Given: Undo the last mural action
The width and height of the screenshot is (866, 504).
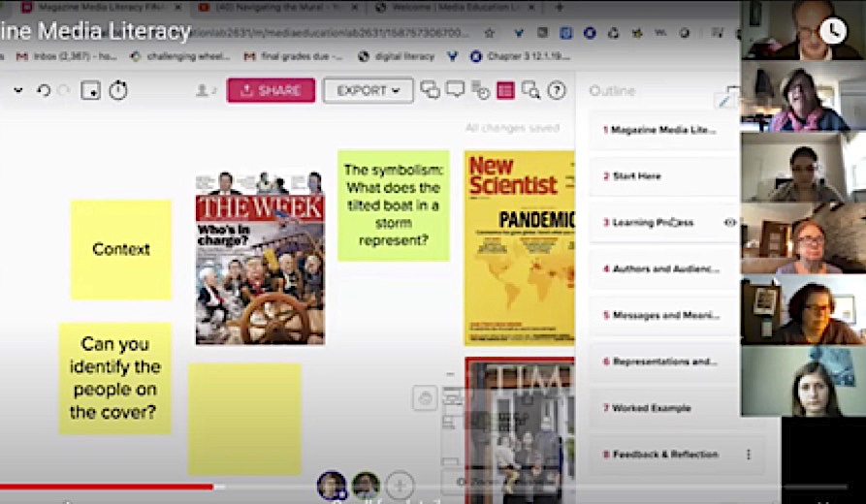Looking at the screenshot, I should (x=44, y=90).
